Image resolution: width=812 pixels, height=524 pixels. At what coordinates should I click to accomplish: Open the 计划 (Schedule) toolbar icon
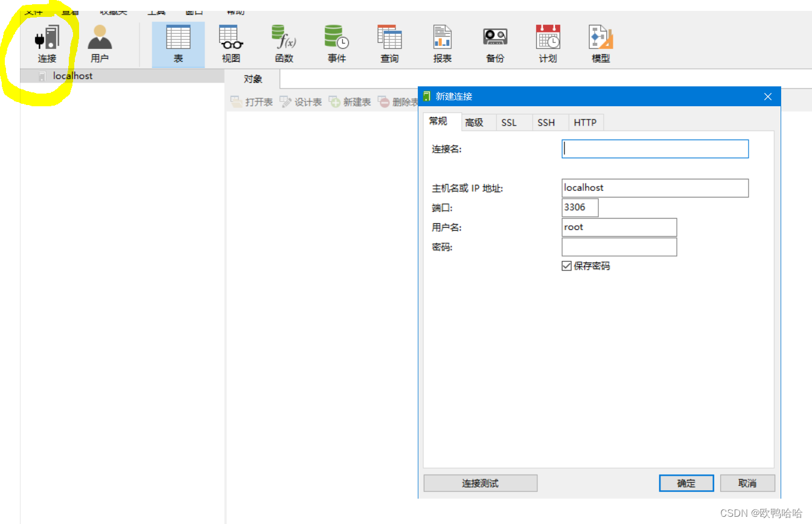click(548, 44)
